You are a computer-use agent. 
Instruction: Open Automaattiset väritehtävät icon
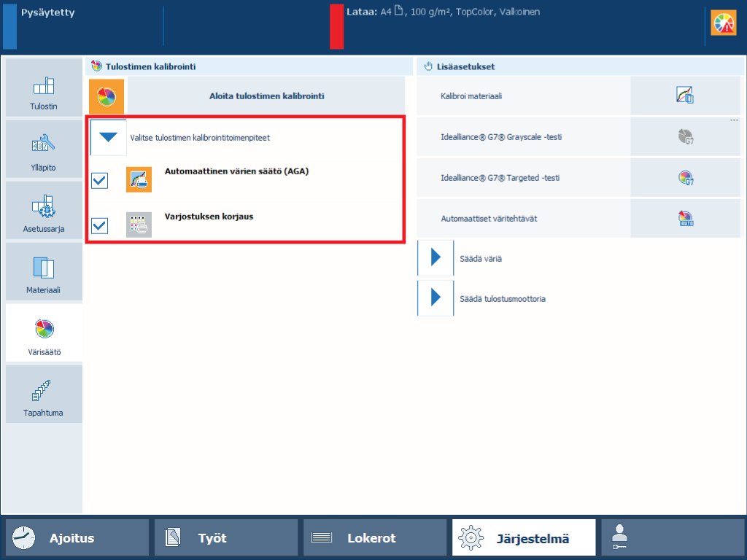[684, 218]
